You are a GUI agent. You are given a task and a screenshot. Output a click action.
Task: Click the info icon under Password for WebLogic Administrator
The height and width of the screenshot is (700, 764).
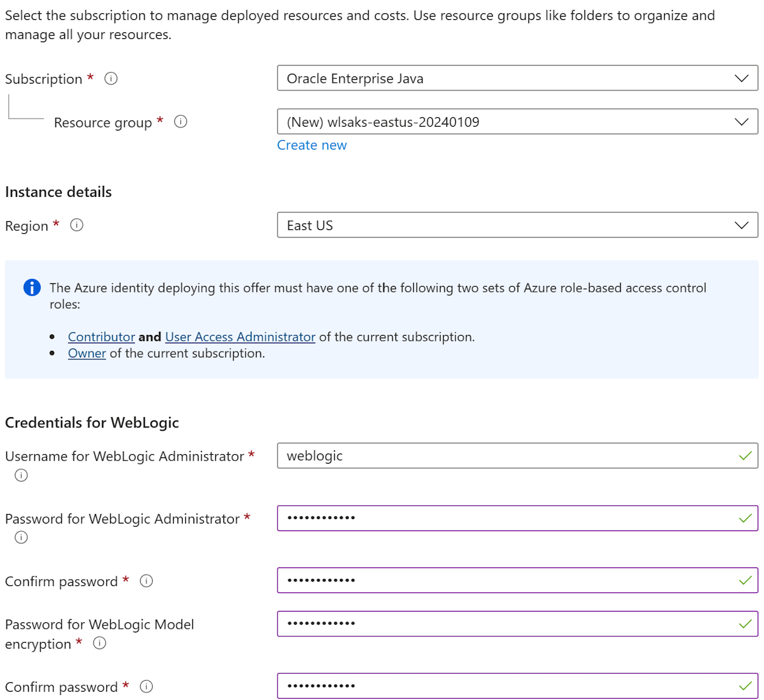(x=20, y=538)
